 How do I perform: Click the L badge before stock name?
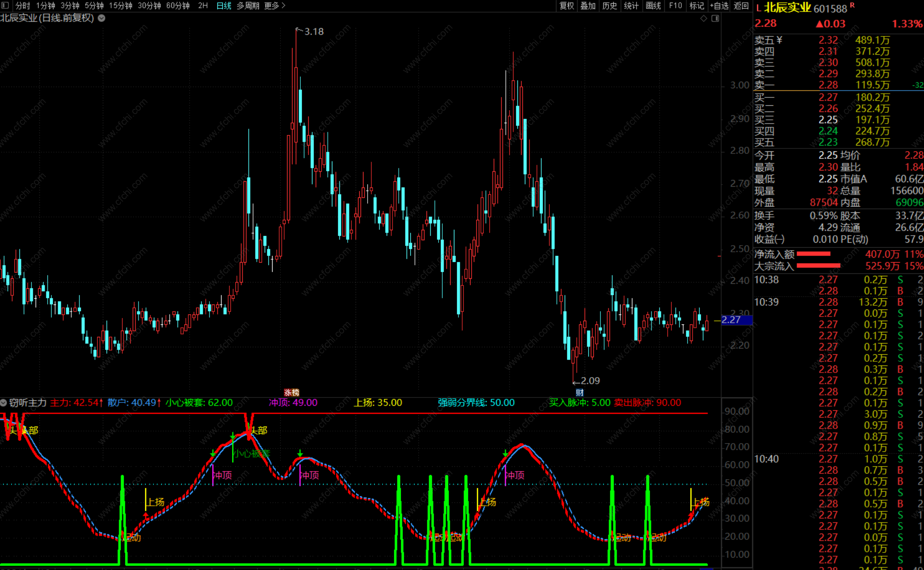pyautogui.click(x=758, y=7)
